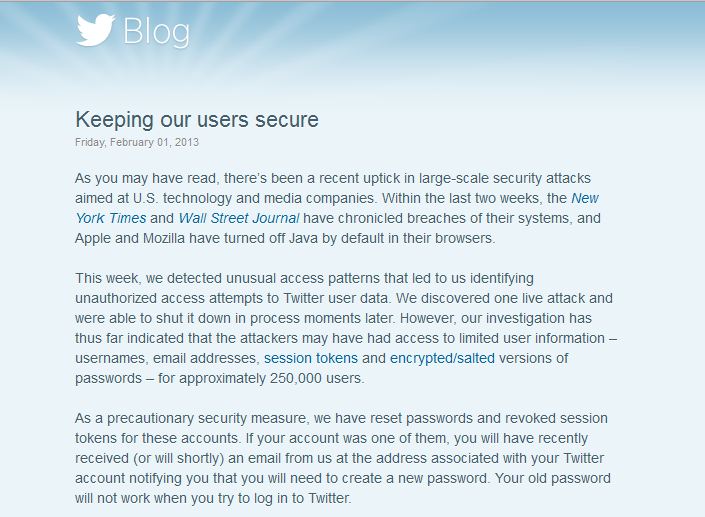
Task: Open the "Keeping our users secure" headline
Action: point(197,120)
